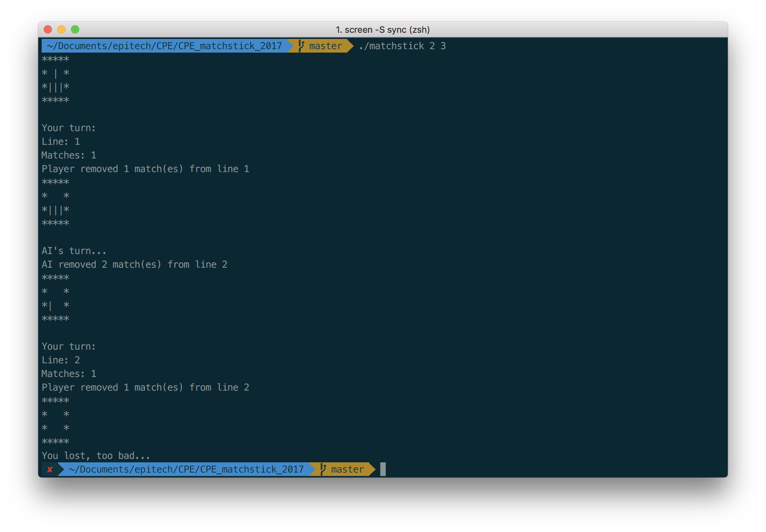Minimize the terminal using yellow button

click(61, 30)
